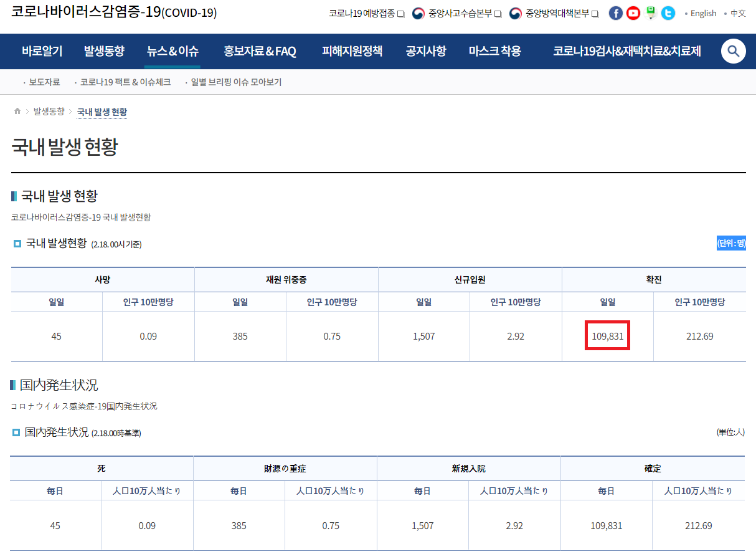Image resolution: width=756 pixels, height=554 pixels.
Task: Click the (2.18.00時基準) date note
Action: coord(116,433)
